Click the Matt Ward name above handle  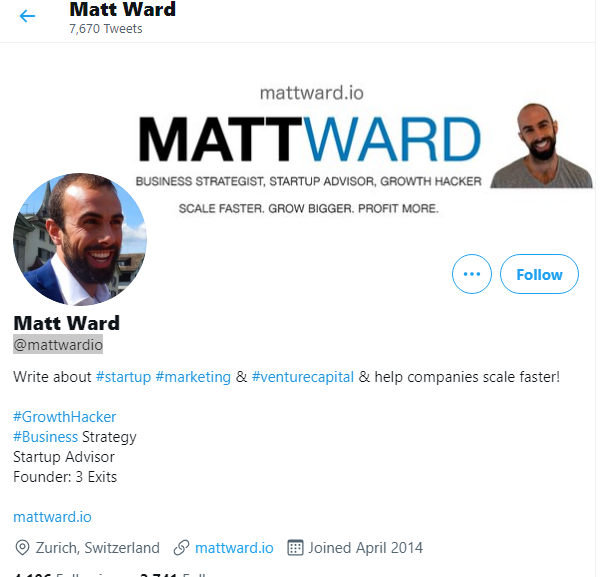click(x=67, y=323)
